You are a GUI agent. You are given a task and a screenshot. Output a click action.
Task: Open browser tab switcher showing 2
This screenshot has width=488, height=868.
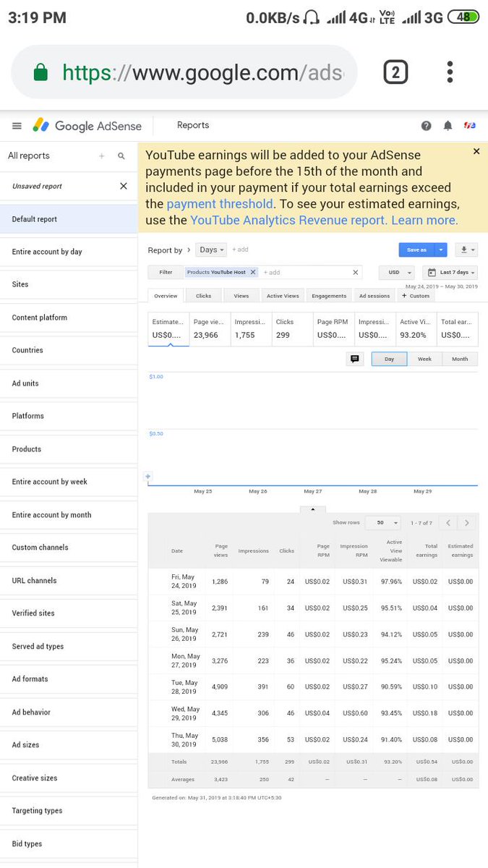coord(395,72)
